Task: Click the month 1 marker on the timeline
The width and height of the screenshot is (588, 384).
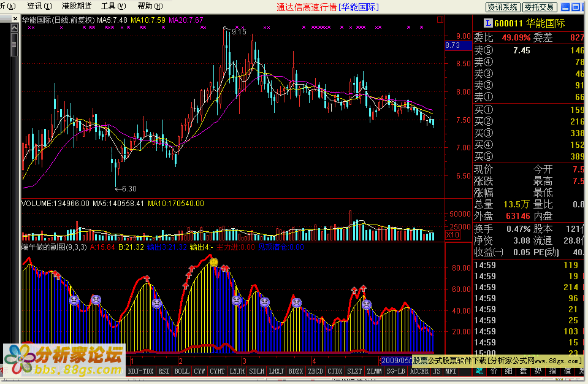Action: 132,361
